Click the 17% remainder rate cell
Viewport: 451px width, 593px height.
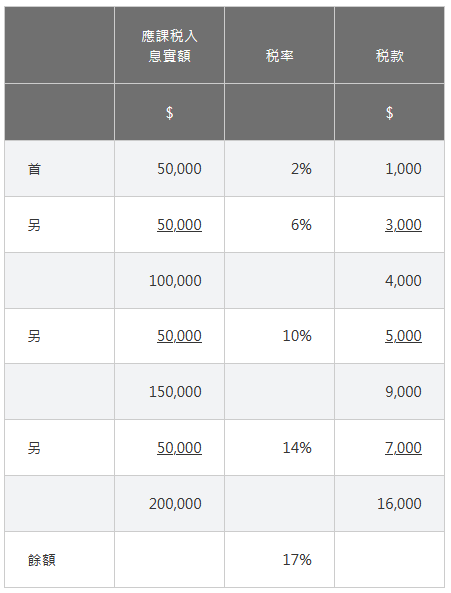coord(279,560)
